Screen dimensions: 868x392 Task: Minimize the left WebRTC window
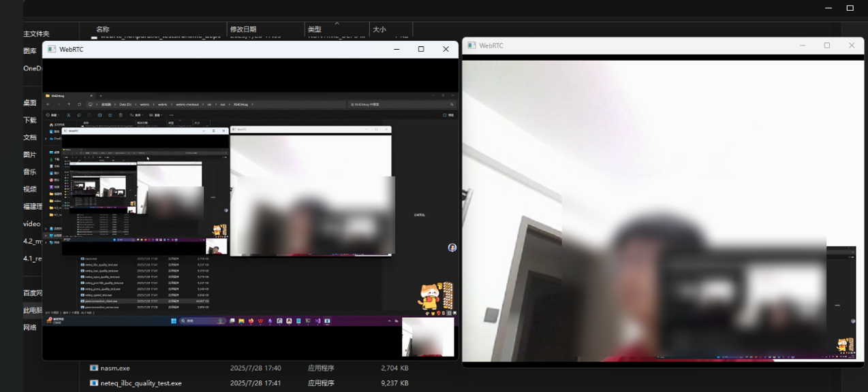click(397, 49)
